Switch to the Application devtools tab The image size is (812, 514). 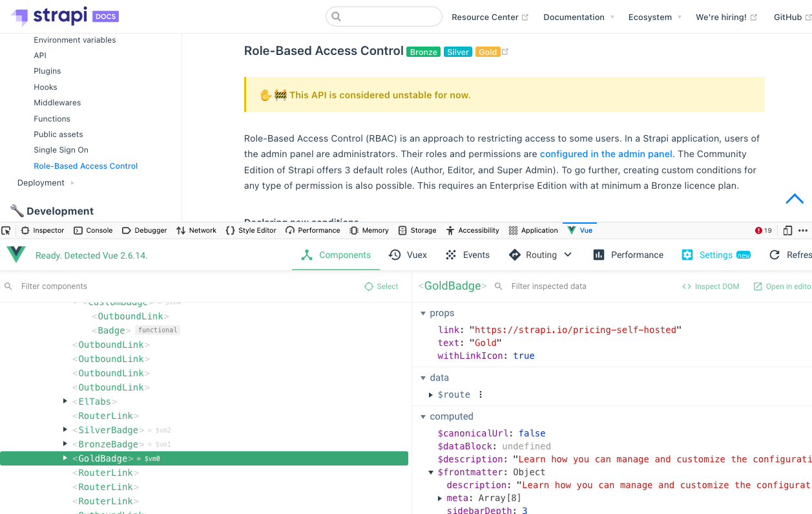tap(533, 230)
